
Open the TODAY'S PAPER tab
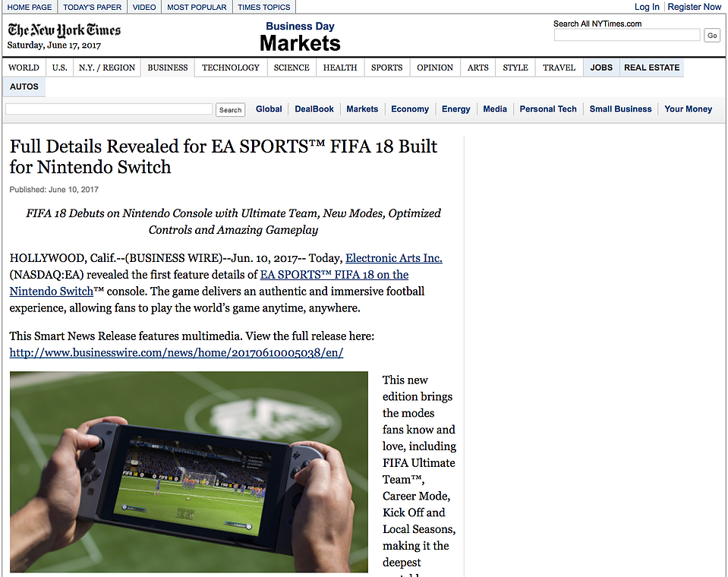pyautogui.click(x=93, y=7)
